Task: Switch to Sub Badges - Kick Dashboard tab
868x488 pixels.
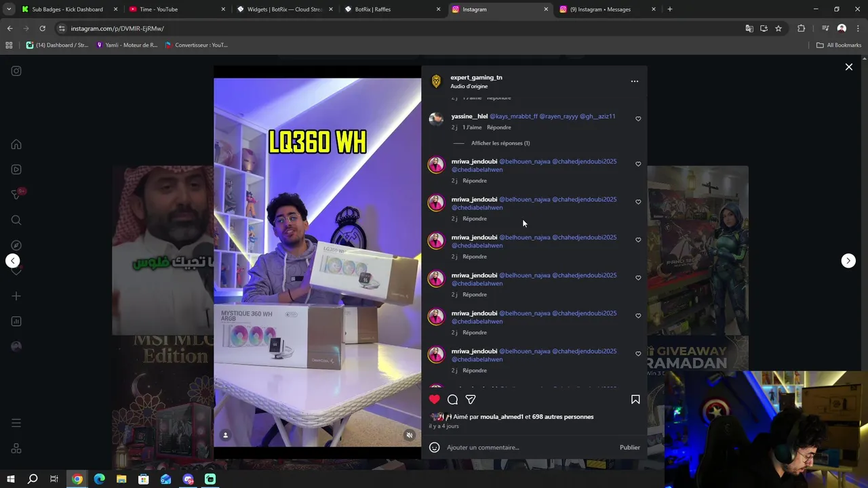Action: click(69, 9)
